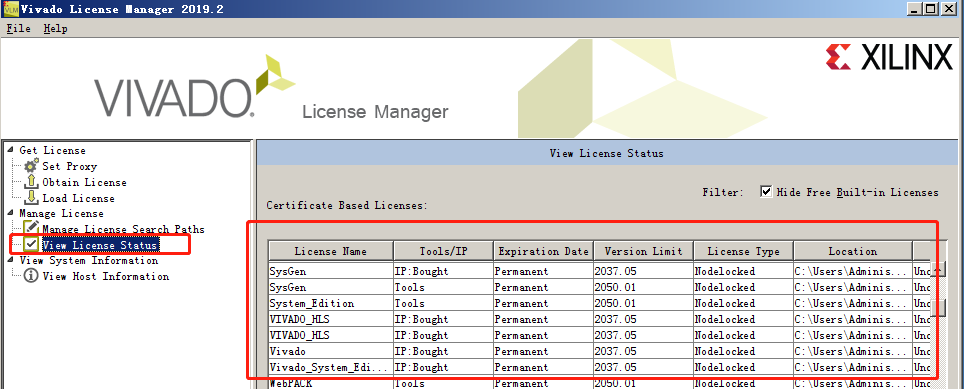
Task: Select Set Proxy in the tree
Action: coord(69,166)
